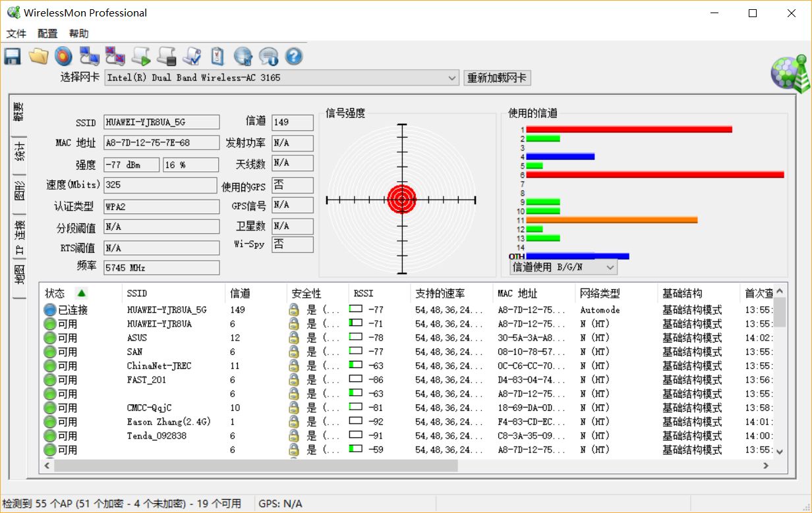Click the lock icon in the FAST_201 row
Image resolution: width=812 pixels, height=513 pixels.
(294, 379)
